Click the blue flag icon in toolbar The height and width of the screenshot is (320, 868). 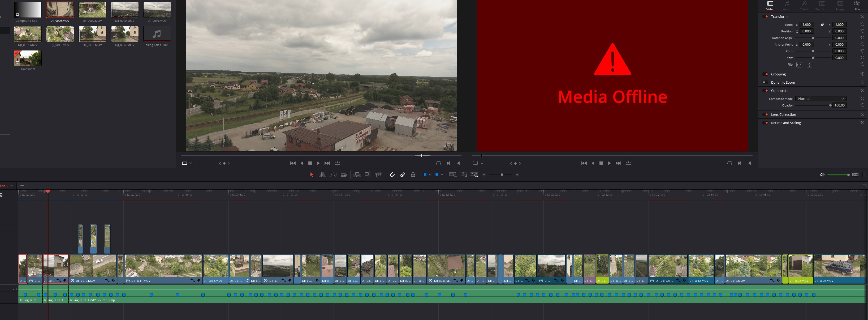[425, 175]
